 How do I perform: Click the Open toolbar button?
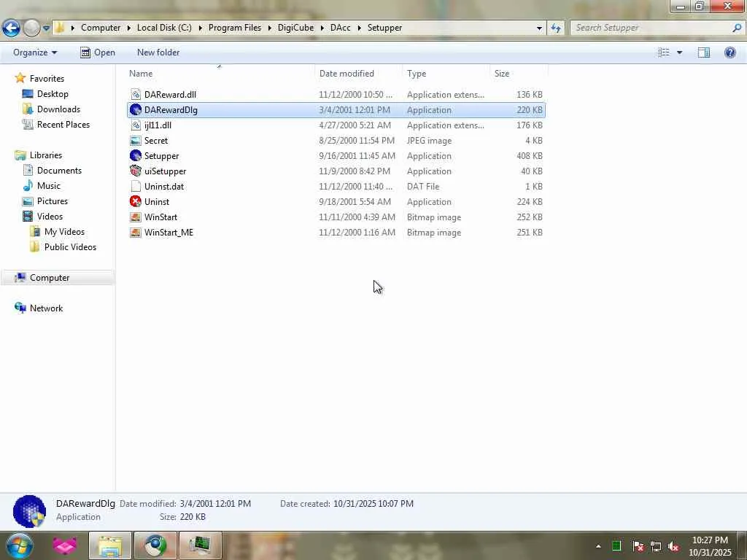[x=98, y=52]
